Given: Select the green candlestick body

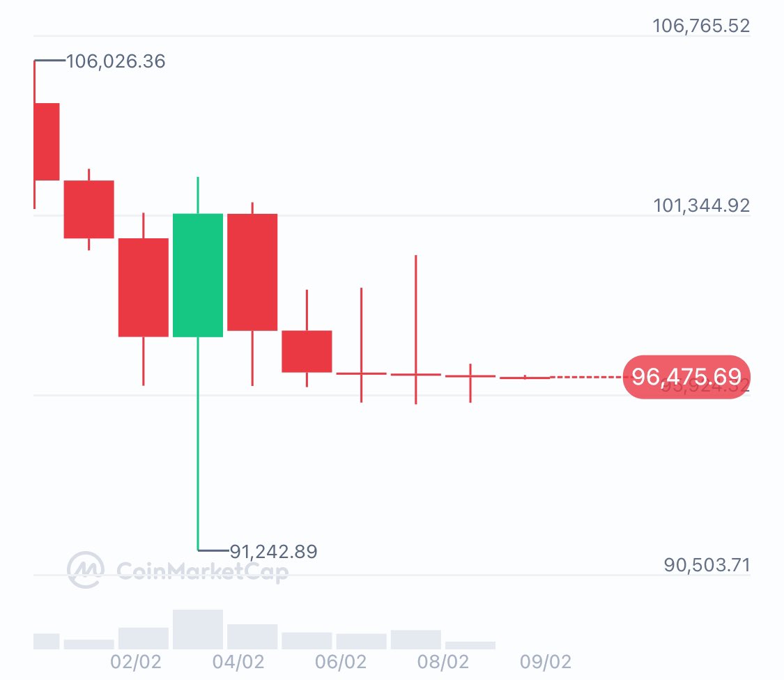Looking at the screenshot, I should tap(198, 275).
